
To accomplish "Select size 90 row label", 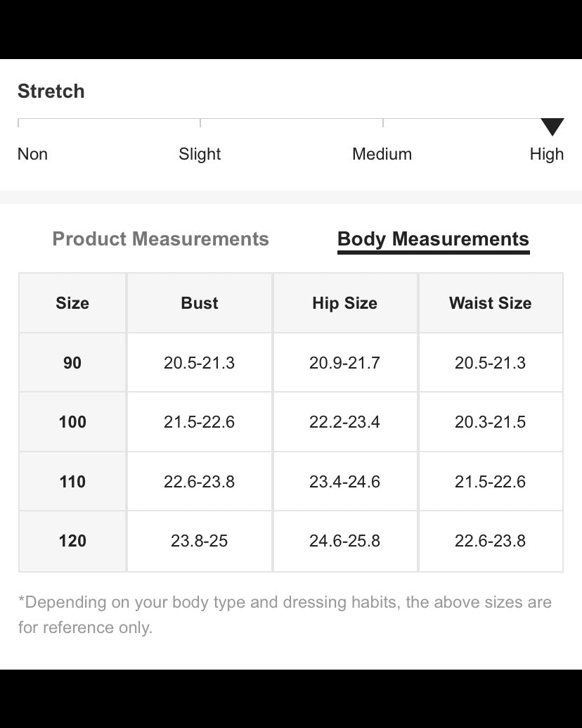I will click(x=72, y=363).
